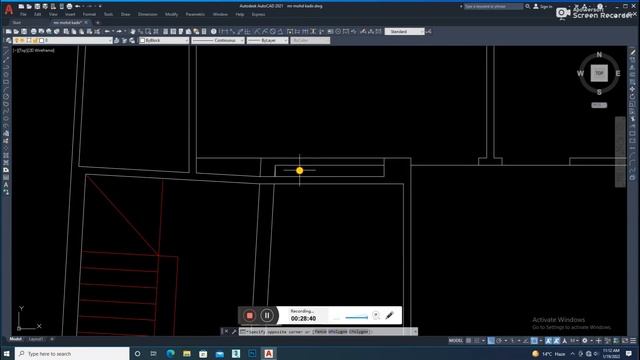This screenshot has width=640, height=360.
Task: Click the Zoom Window magnifier icon
Action: tap(148, 31)
